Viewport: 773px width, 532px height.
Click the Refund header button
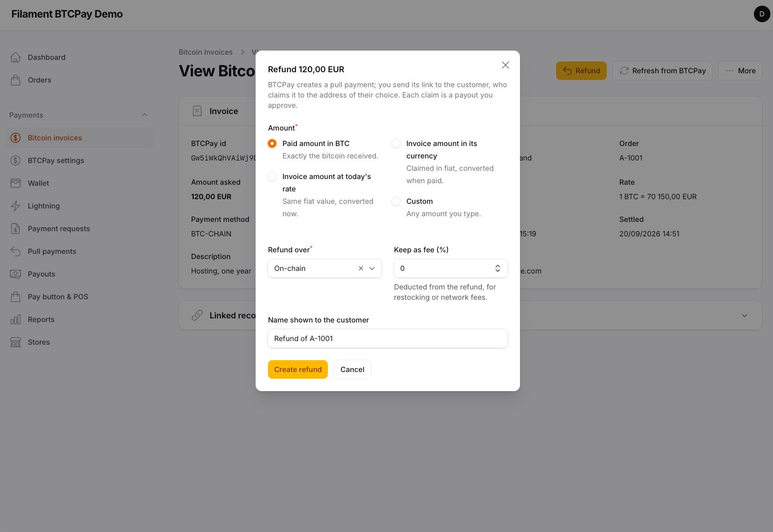pos(581,71)
